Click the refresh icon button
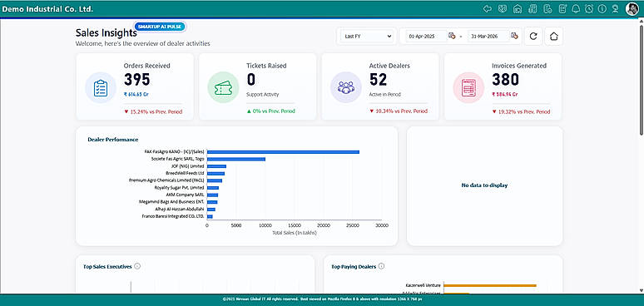 (533, 36)
